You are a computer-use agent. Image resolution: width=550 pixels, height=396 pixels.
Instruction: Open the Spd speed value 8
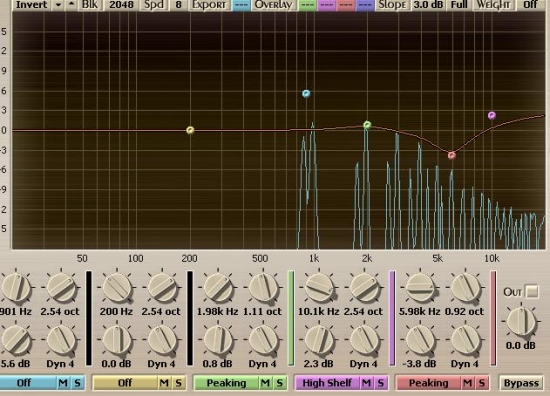coord(179,5)
